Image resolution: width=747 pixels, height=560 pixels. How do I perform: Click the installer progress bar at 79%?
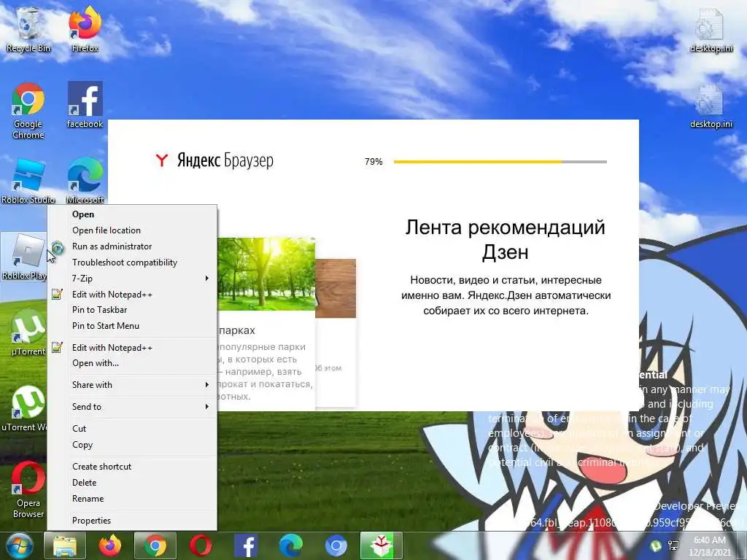tap(500, 162)
